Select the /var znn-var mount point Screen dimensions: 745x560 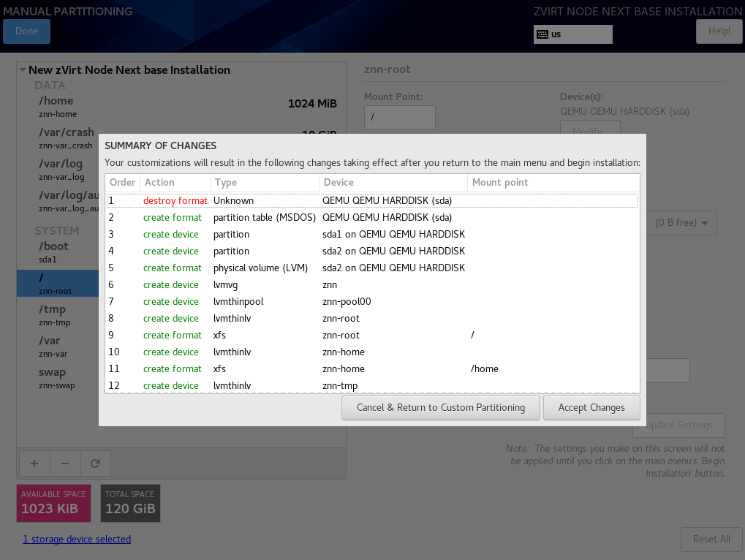pyautogui.click(x=58, y=347)
